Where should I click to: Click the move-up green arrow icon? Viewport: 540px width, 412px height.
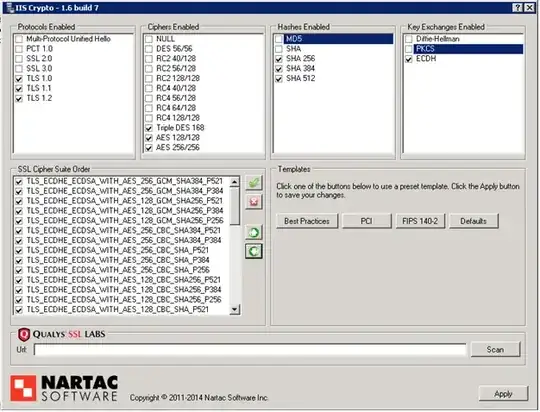coord(254,232)
